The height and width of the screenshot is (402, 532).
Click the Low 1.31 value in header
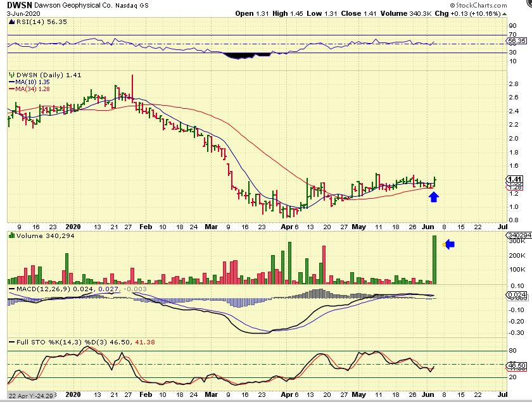pyautogui.click(x=322, y=13)
